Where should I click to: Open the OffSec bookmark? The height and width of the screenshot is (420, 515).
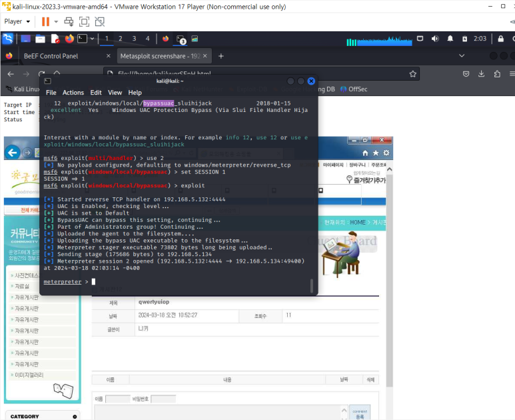pyautogui.click(x=354, y=89)
